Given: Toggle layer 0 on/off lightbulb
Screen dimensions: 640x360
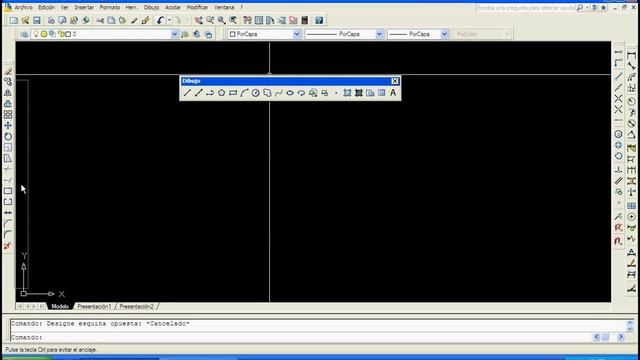Looking at the screenshot, I should tap(36, 34).
